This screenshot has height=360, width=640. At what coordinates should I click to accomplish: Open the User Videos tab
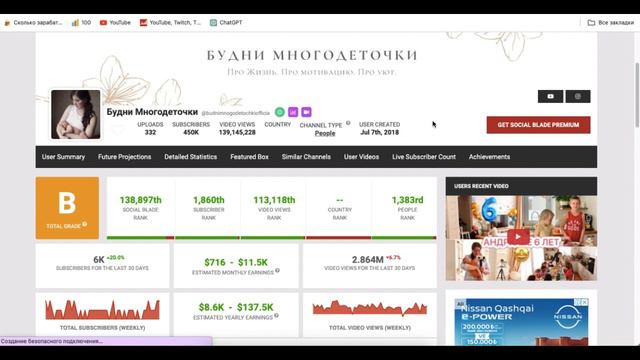(361, 157)
